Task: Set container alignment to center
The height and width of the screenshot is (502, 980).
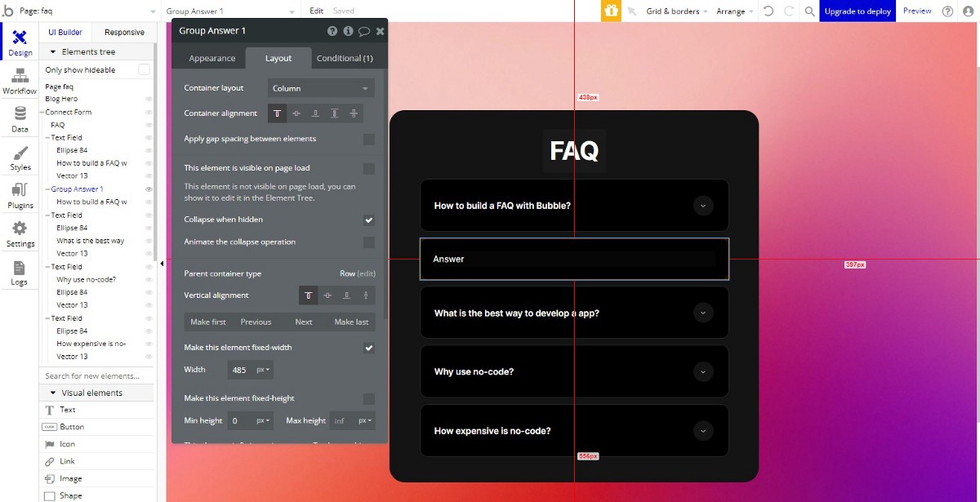Action: tap(296, 113)
